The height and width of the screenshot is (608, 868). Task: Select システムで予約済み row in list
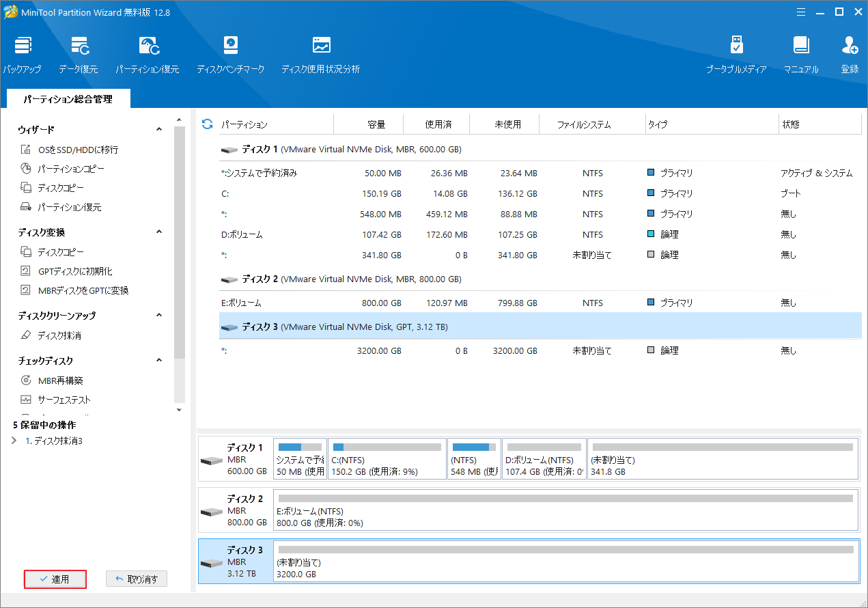point(540,173)
